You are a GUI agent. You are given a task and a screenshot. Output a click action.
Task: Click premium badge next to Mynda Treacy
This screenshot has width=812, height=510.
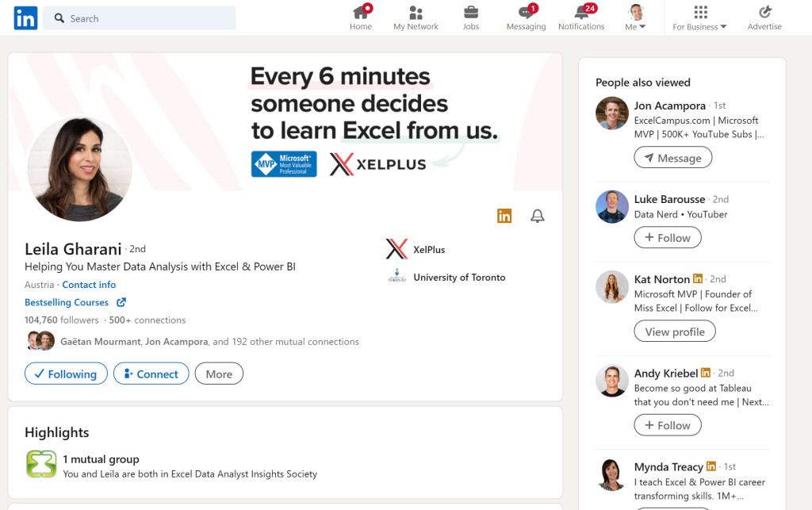[x=711, y=466]
